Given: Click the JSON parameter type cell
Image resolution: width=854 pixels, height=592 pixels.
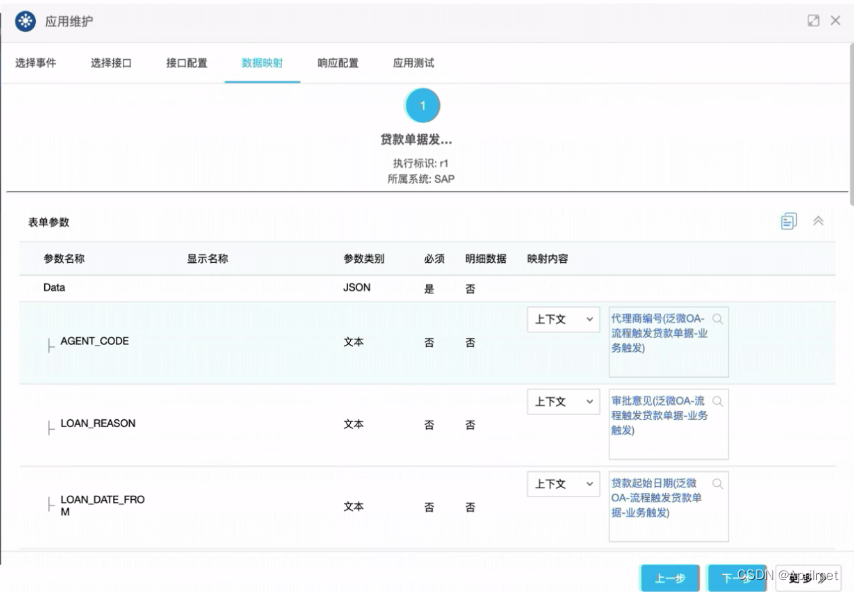Looking at the screenshot, I should coord(357,288).
